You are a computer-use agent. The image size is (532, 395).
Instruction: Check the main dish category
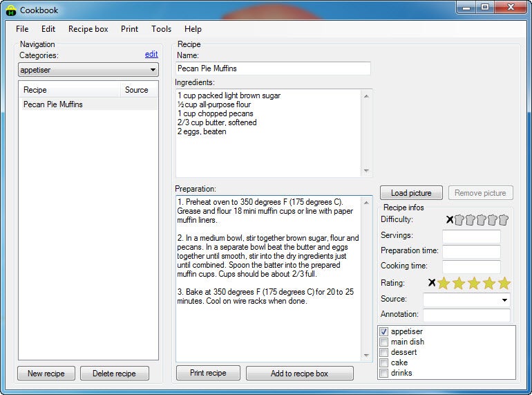click(383, 342)
